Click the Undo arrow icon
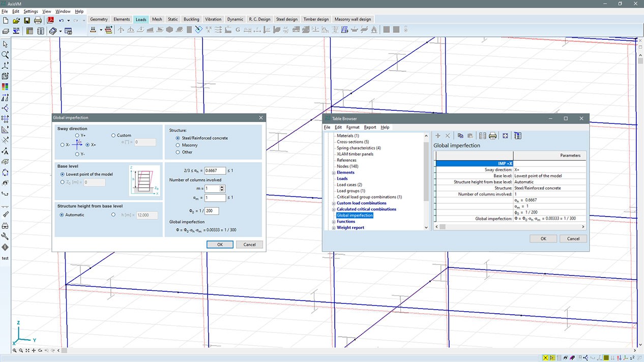This screenshot has height=362, width=644. tap(62, 20)
